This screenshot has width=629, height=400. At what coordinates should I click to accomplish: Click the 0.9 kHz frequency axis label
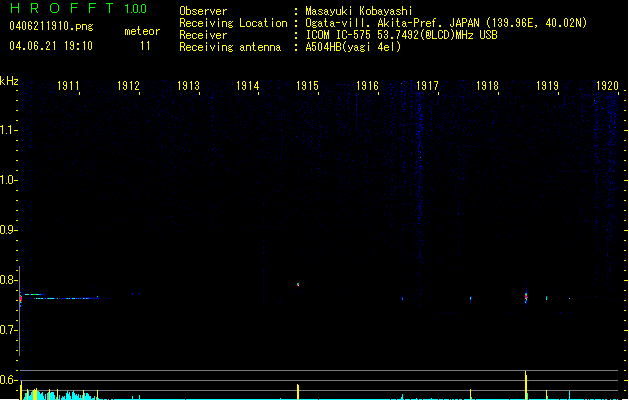coord(8,230)
